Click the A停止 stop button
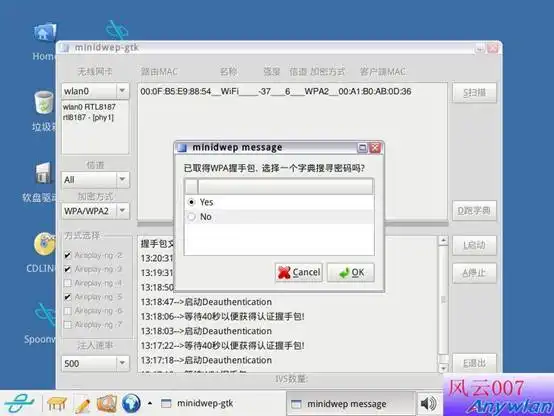 pyautogui.click(x=474, y=273)
